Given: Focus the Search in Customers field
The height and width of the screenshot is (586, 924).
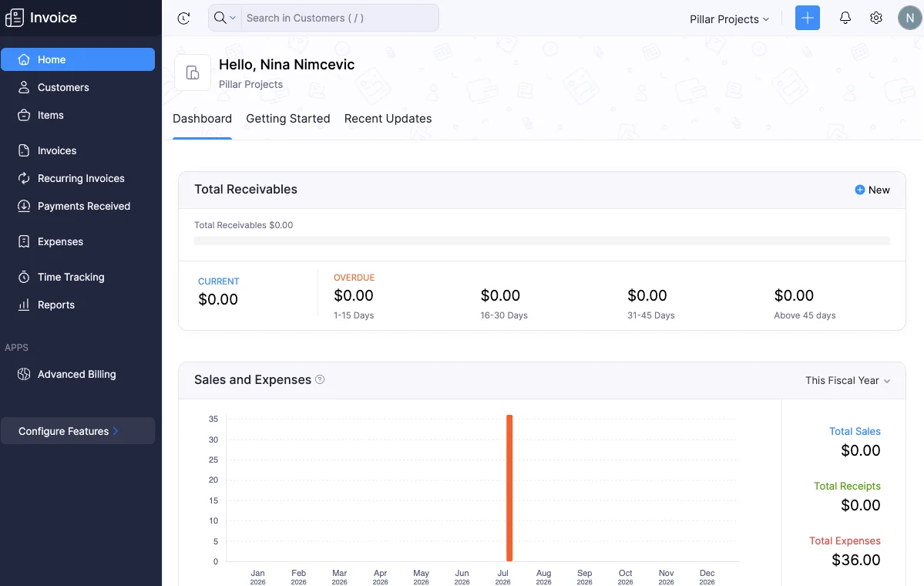Looking at the screenshot, I should 341,18.
